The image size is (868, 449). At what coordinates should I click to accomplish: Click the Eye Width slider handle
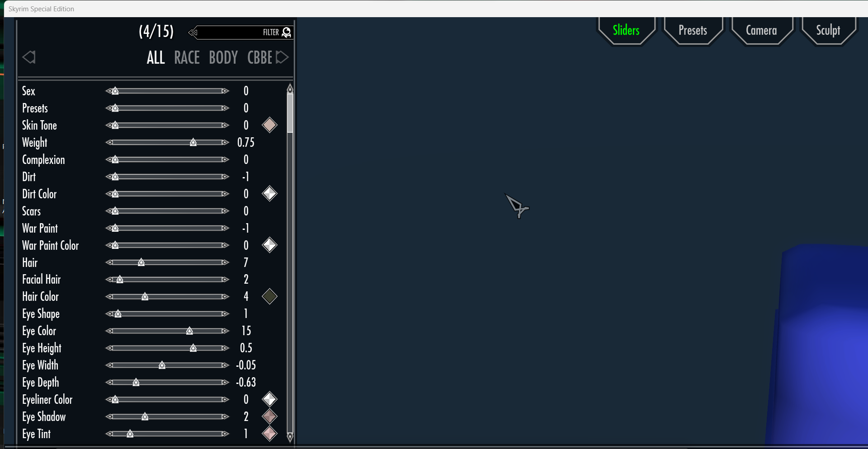tap(162, 365)
